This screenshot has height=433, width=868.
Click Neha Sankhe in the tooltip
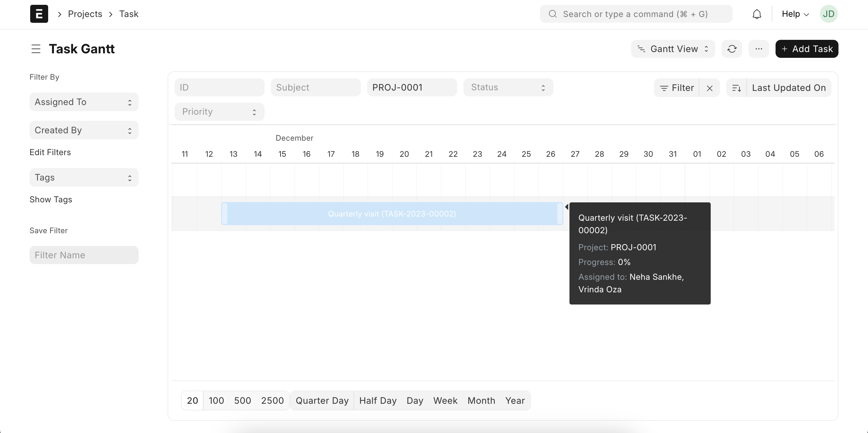coord(656,277)
